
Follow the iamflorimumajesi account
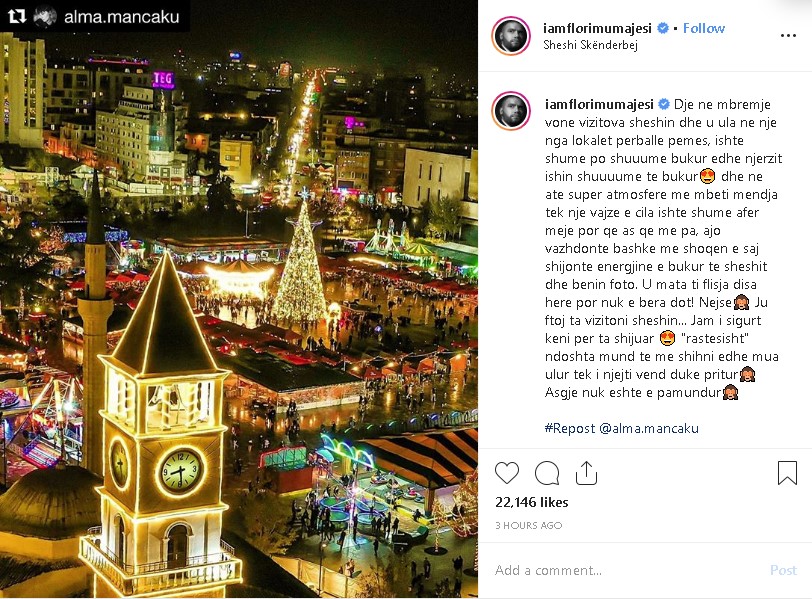(703, 28)
